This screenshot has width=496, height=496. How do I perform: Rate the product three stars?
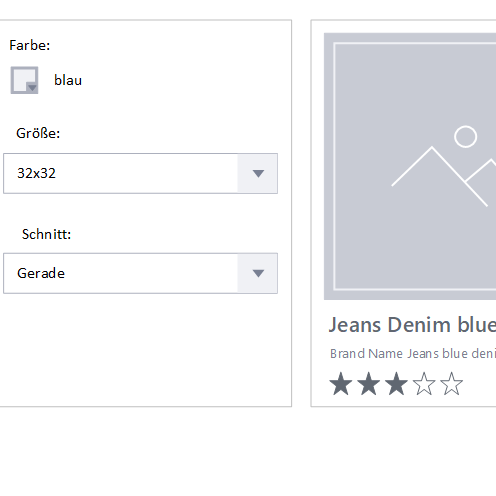396,384
